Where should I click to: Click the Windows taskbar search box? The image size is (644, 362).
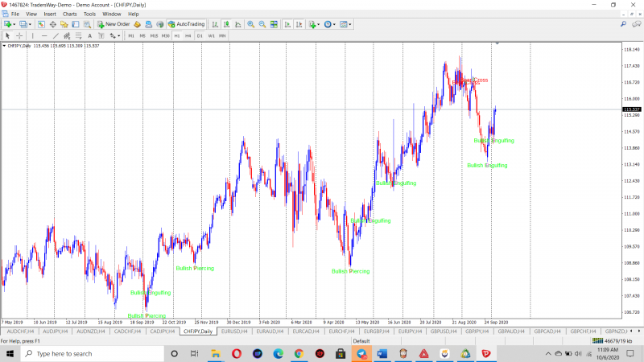pos(80,353)
